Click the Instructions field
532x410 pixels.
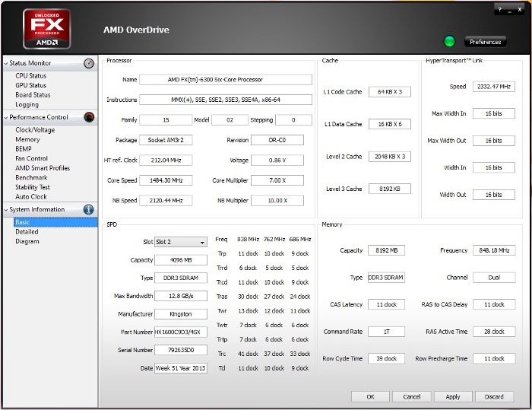click(x=226, y=100)
